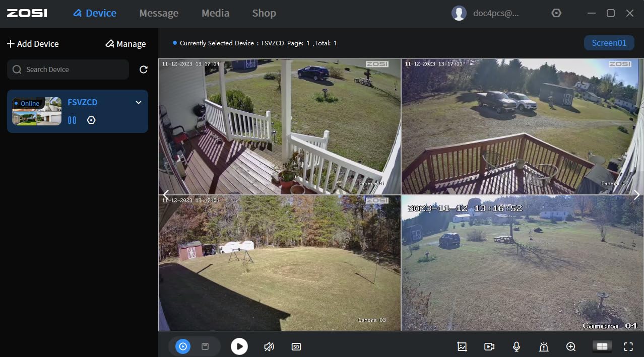Take a snapshot of the live view
Screen dimensions: 644x357
pyautogui.click(x=462, y=346)
